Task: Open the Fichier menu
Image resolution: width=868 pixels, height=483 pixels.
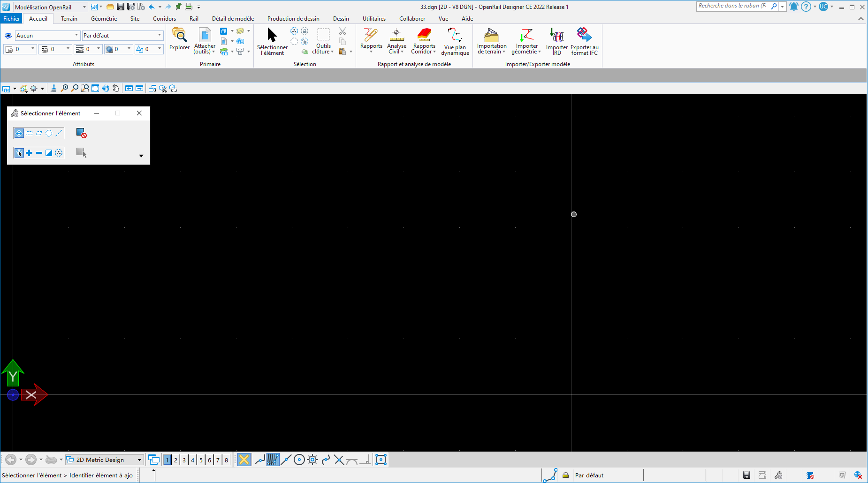Action: (x=12, y=19)
